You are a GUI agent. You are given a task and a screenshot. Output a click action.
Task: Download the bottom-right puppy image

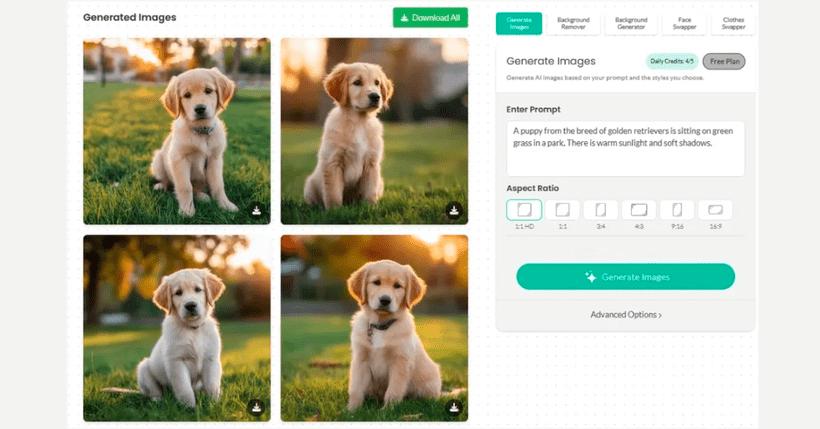[453, 407]
